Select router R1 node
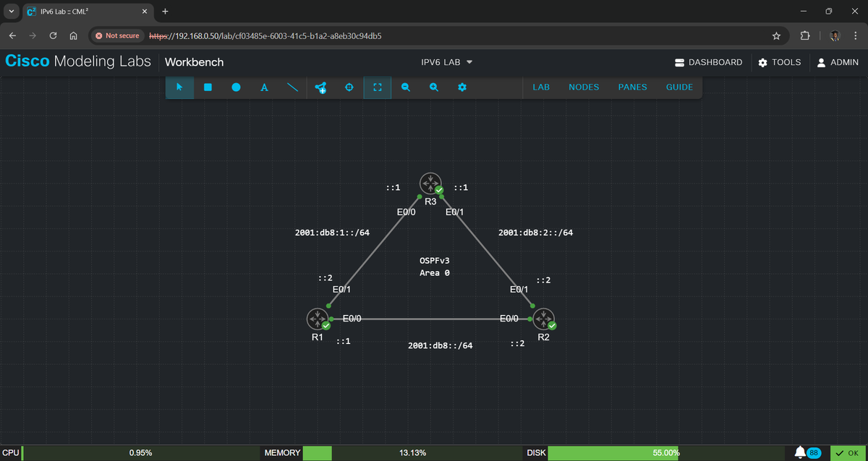 (317, 319)
